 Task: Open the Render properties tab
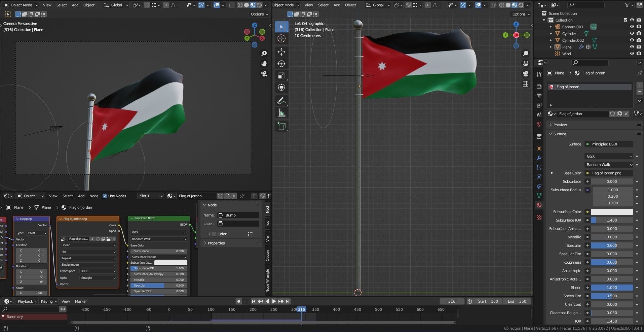(x=539, y=87)
